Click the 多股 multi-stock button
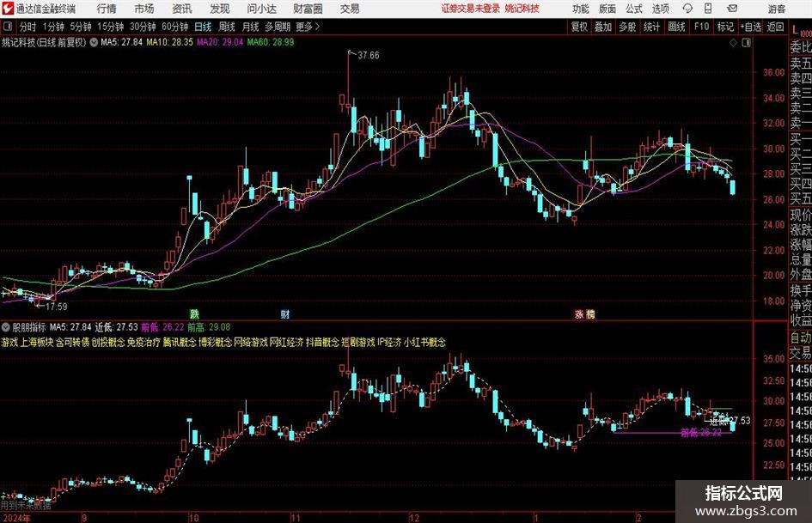812x523 pixels. pos(627,27)
